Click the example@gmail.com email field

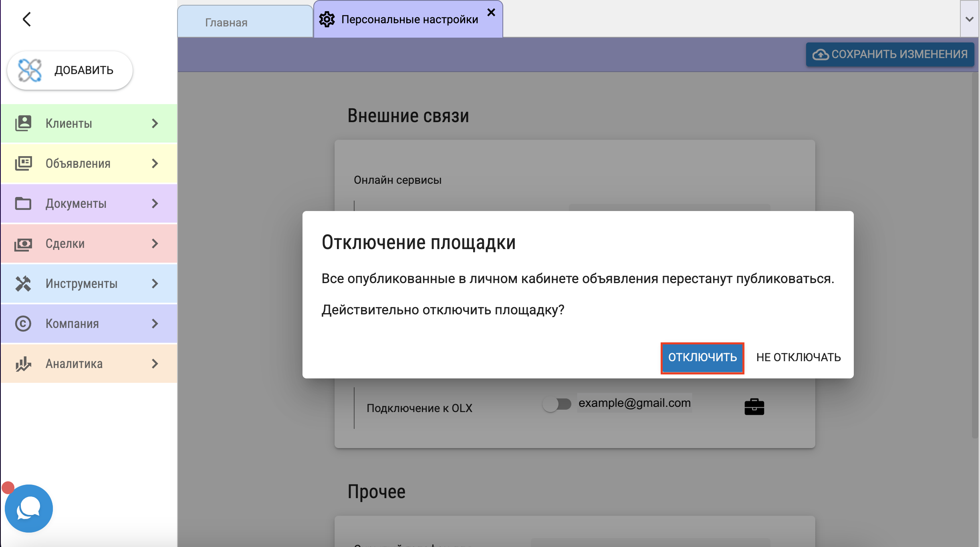pyautogui.click(x=634, y=403)
